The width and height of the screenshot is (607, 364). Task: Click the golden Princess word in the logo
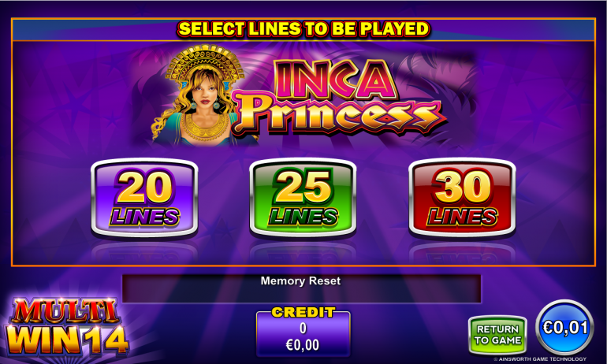339,114
